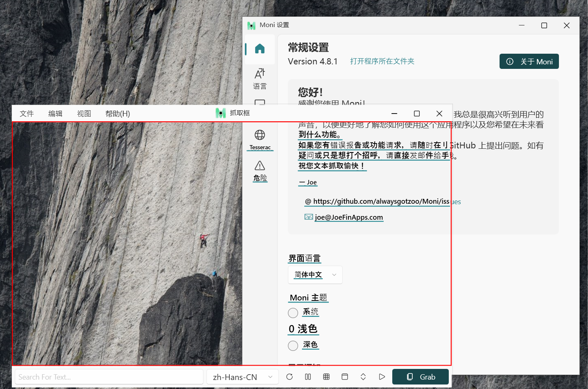This screenshot has width=588, height=389.
Task: Open the zh-Hans-CN language dropdown
Action: [x=242, y=377]
